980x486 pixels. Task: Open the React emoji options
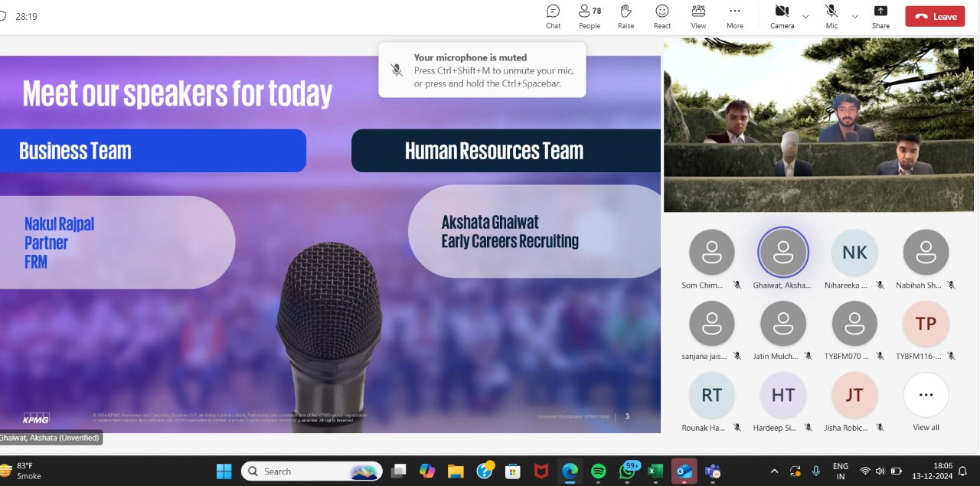(662, 15)
